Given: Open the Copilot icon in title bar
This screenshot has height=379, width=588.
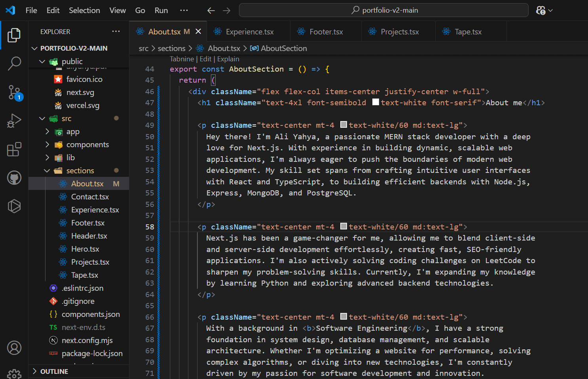Looking at the screenshot, I should (x=541, y=11).
